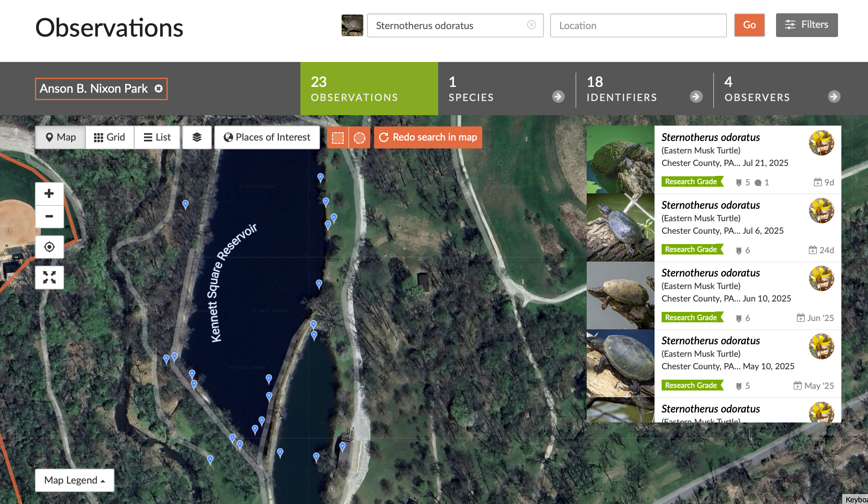Zoom in with the map plus button
Viewport: 868px width, 504px height.
tap(49, 194)
